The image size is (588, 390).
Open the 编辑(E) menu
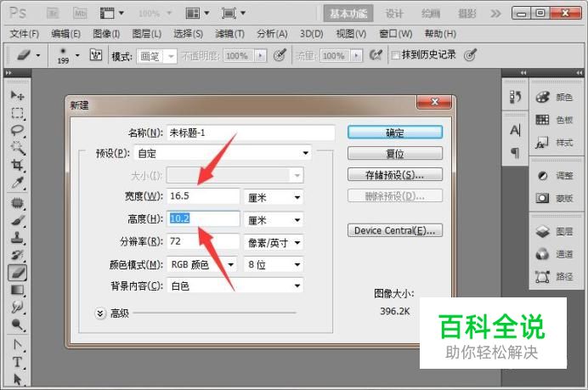[66, 34]
